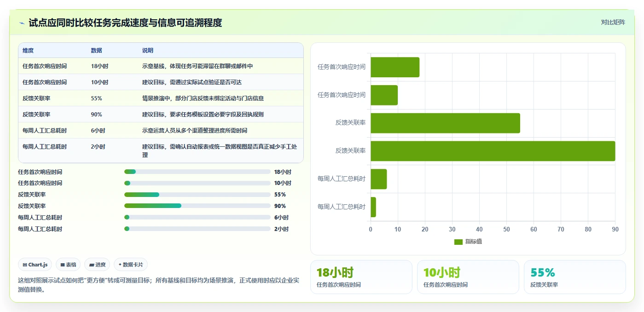The height and width of the screenshot is (312, 644).
Task: Click the chart bar with value 6
Action: 378,179
